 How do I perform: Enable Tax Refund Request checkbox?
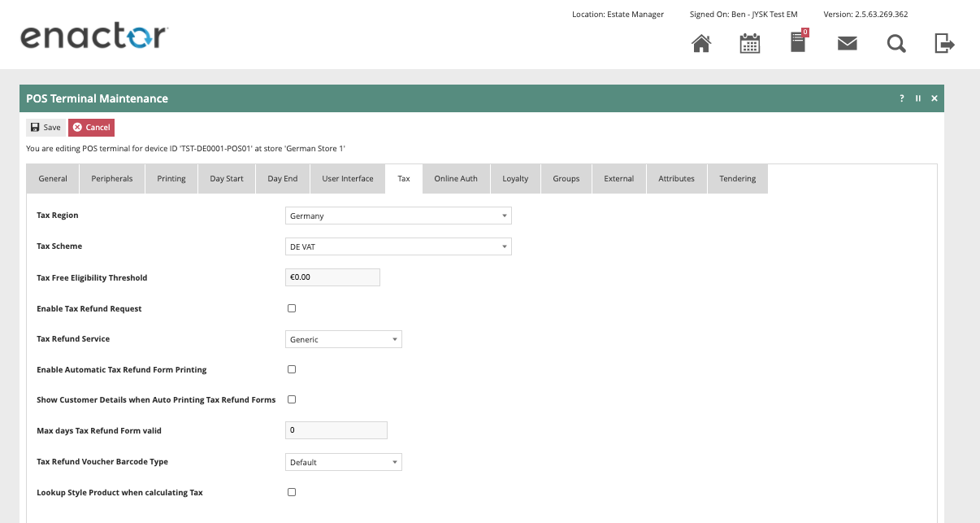pyautogui.click(x=292, y=308)
